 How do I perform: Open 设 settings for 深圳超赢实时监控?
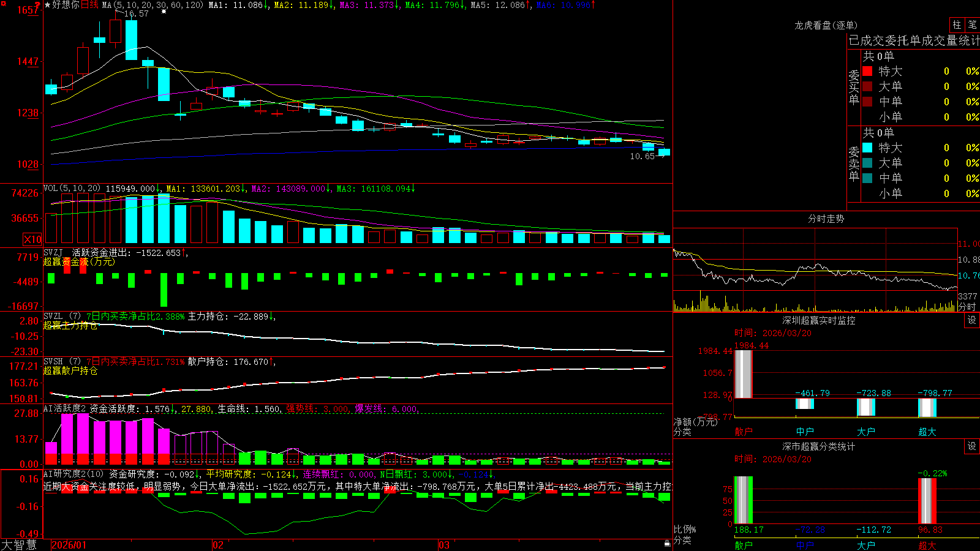[x=972, y=320]
